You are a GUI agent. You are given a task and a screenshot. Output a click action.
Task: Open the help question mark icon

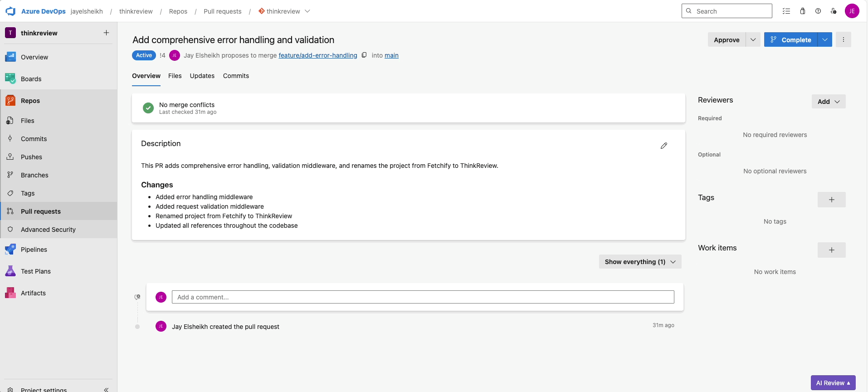(x=818, y=11)
